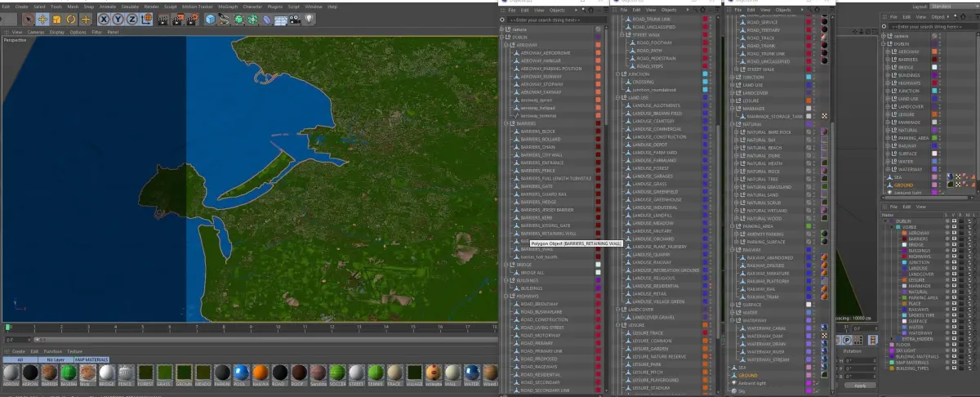This screenshot has height=397, width=980.
Task: Toggle solo on the SPORTS TYPE layer
Action: click(947, 315)
